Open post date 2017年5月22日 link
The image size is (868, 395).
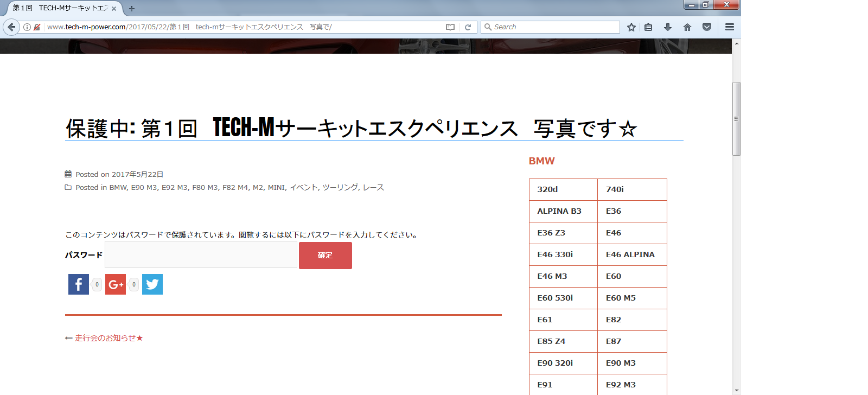pyautogui.click(x=137, y=174)
